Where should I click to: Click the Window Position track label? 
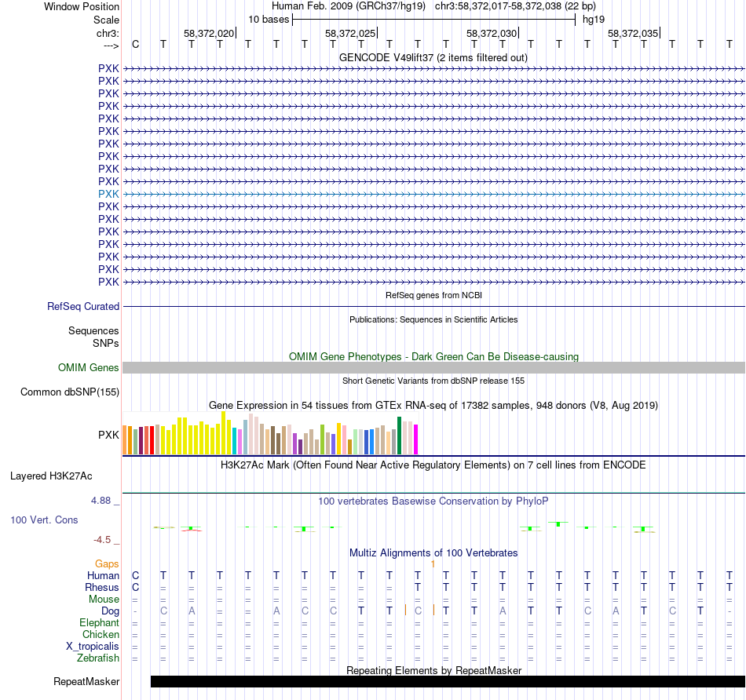pyautogui.click(x=82, y=6)
